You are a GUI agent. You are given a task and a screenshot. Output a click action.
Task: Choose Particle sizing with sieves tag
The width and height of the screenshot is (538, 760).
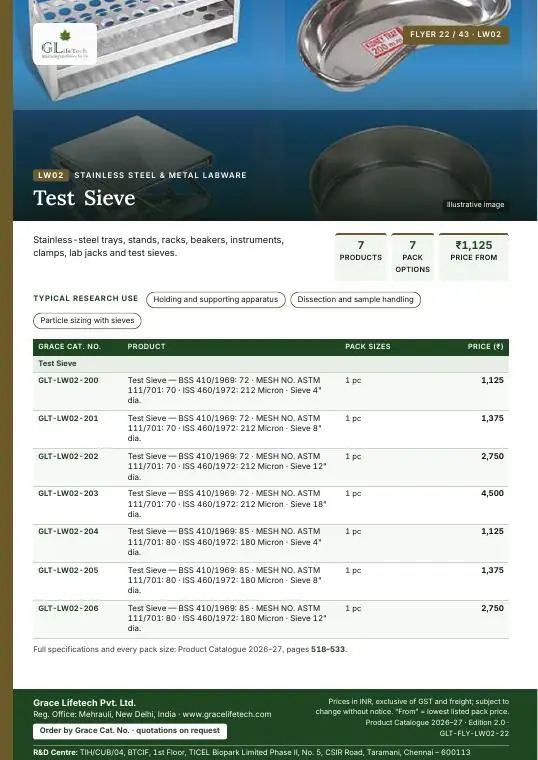point(87,320)
